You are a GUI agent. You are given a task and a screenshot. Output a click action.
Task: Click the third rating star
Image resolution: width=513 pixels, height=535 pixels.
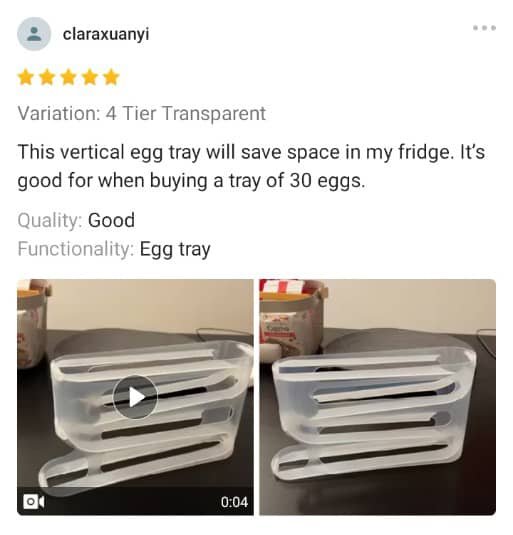pyautogui.click(x=69, y=77)
